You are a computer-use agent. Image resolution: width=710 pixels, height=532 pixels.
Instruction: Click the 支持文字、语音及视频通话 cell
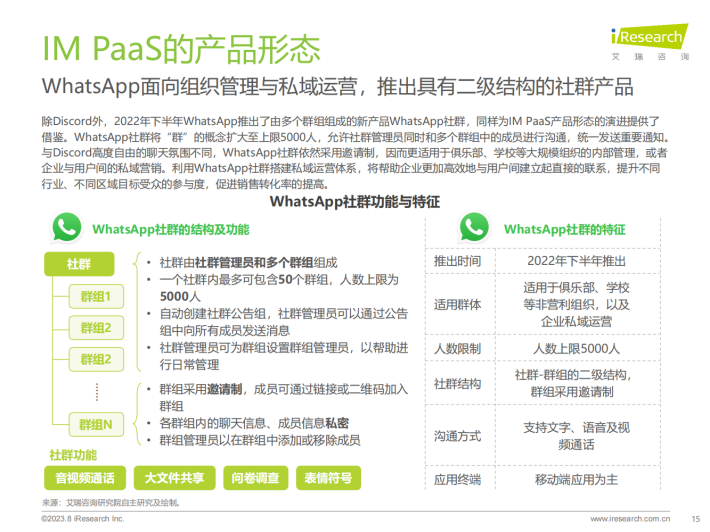click(x=576, y=436)
